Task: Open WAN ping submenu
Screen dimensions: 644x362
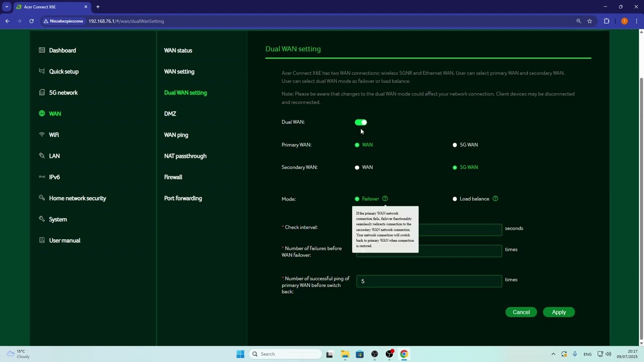Action: click(x=176, y=135)
